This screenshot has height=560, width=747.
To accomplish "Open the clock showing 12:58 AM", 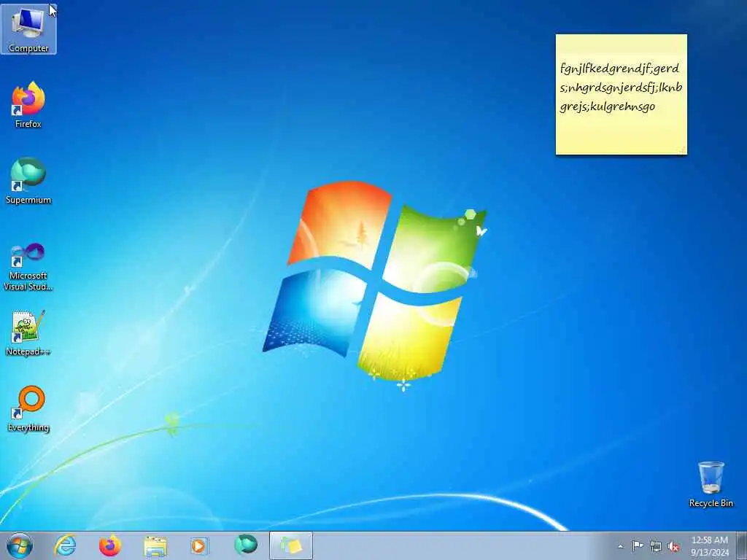I will pyautogui.click(x=710, y=545).
